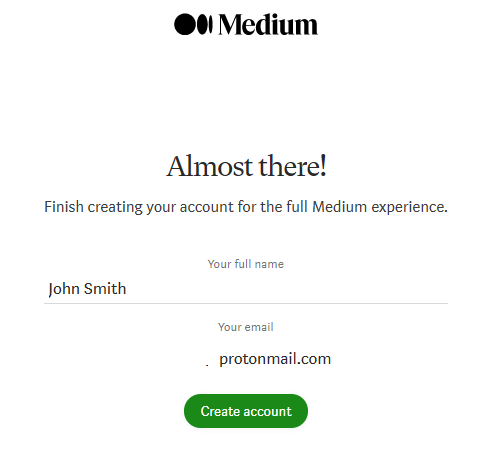Image resolution: width=495 pixels, height=454 pixels.
Task: Click the Medium wordmark text
Action: pos(268,25)
